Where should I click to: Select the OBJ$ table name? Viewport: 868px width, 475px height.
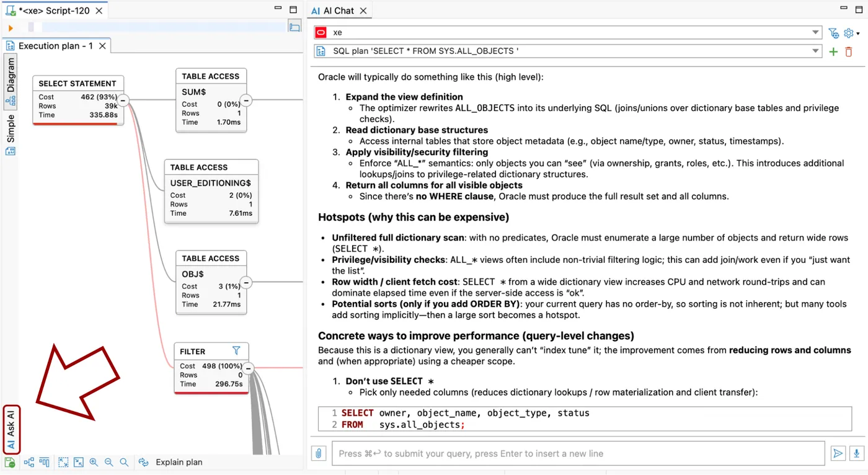click(193, 274)
